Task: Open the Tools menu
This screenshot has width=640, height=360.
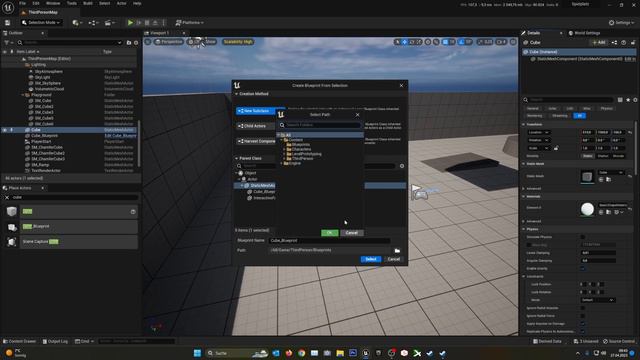Action: coord(72,3)
